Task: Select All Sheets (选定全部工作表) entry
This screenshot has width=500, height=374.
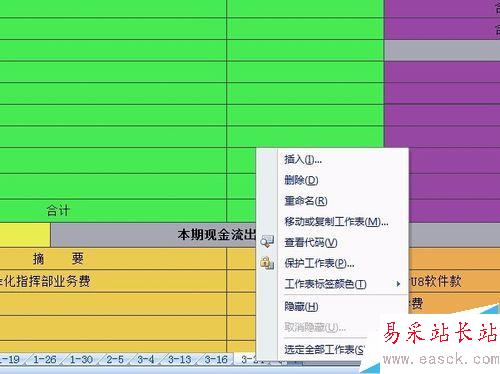Action: (x=324, y=349)
